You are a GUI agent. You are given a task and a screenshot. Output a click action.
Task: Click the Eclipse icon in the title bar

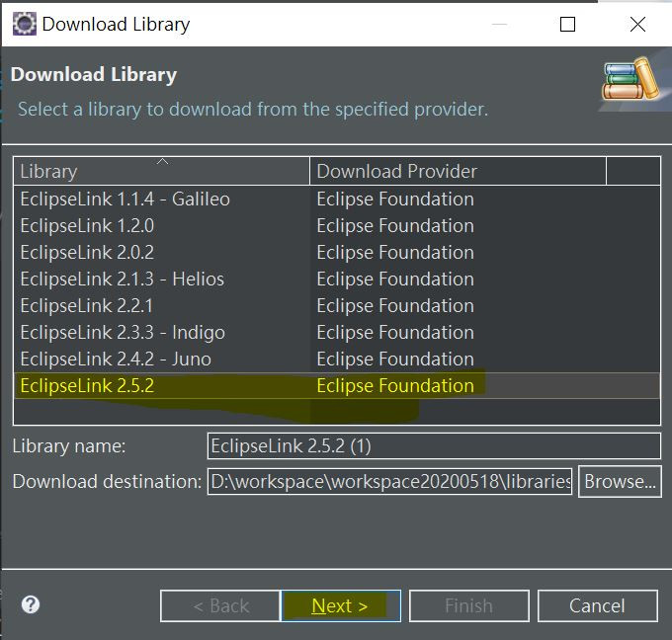click(x=24, y=24)
